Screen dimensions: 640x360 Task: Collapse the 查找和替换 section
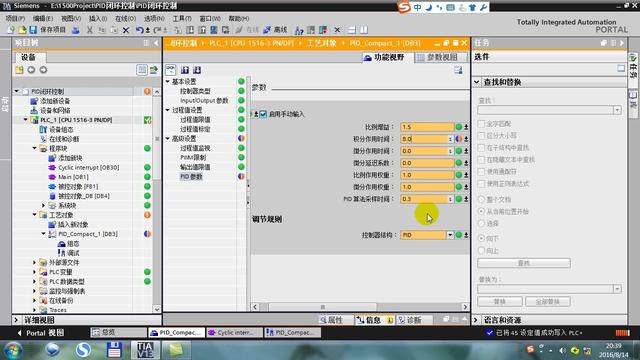coord(477,82)
